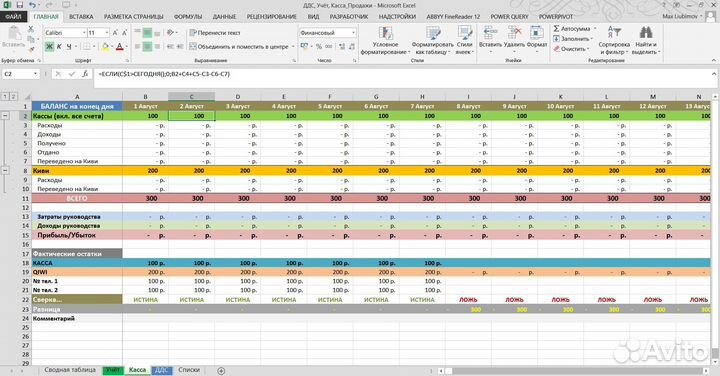Image resolution: width=720 pixels, height=376 pixels.
Task: Toggle align left
Action: click(x=137, y=46)
